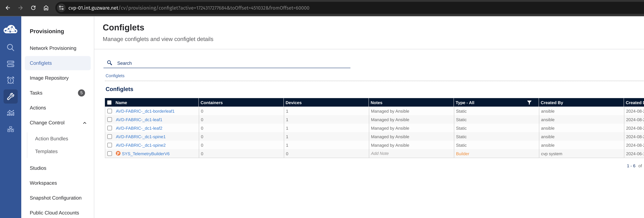Reload the page with refresh icon
The height and width of the screenshot is (218, 644).
pyautogui.click(x=33, y=8)
